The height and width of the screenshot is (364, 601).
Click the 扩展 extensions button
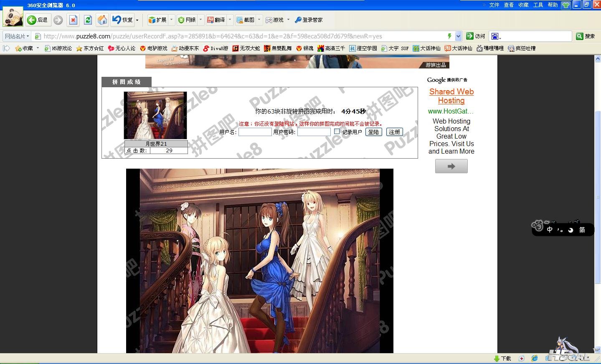[157, 20]
